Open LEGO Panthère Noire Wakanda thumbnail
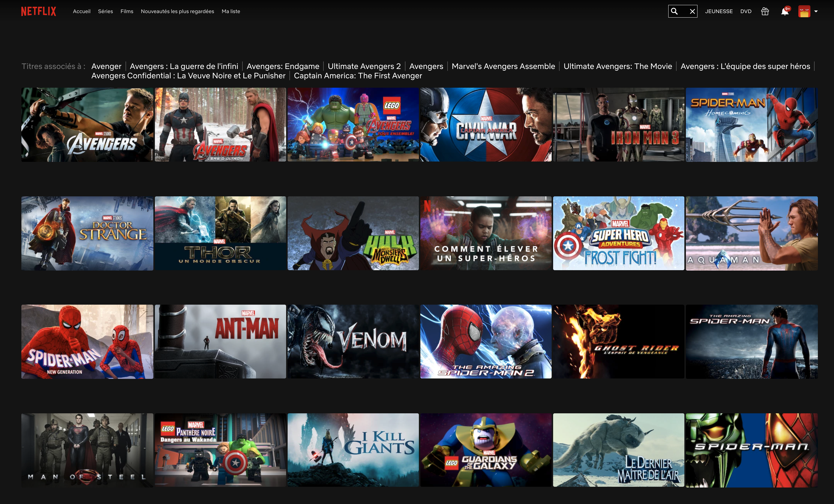The height and width of the screenshot is (504, 834). tap(220, 450)
